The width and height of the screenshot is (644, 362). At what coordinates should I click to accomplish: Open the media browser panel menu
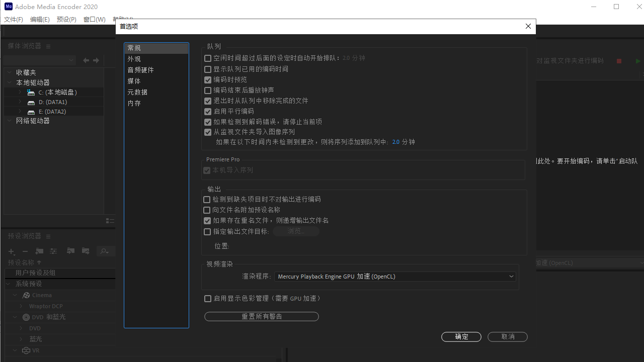coord(48,46)
